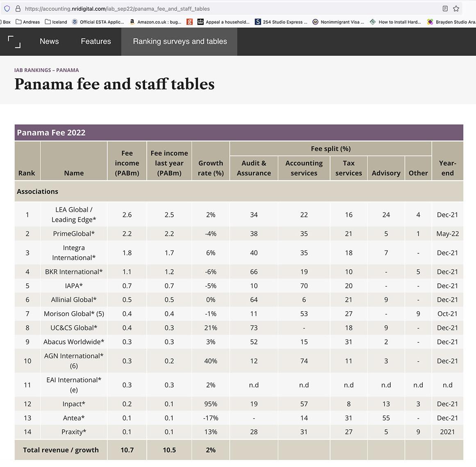Open Official ESTA Application bookmark

(98, 22)
